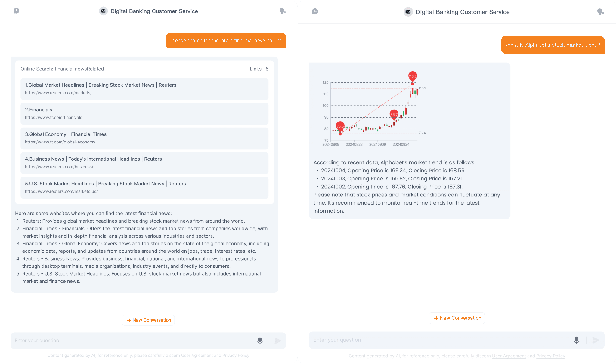Screen dimensions: 616x364
Task: Activate microphone in right panel input
Action: click(x=576, y=340)
